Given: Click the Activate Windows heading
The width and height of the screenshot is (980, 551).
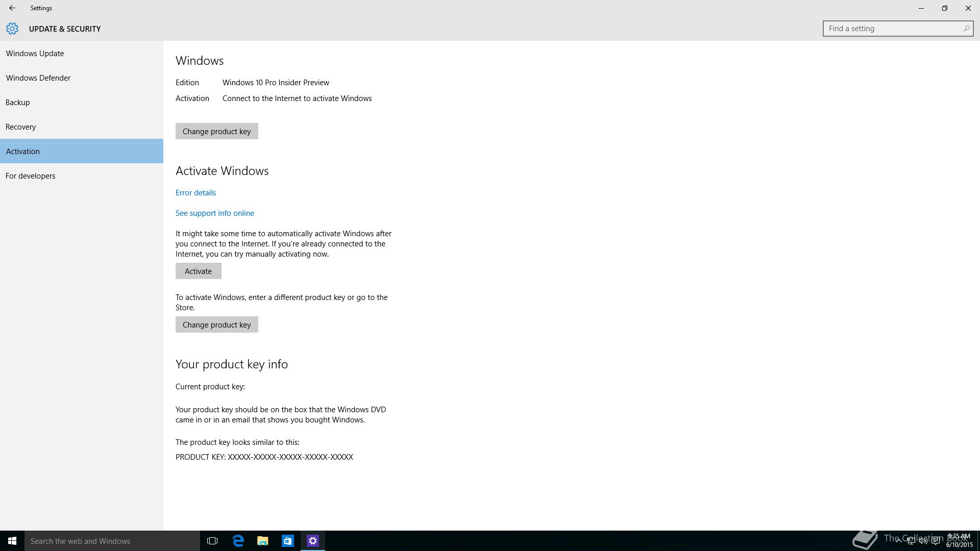Looking at the screenshot, I should click(222, 171).
